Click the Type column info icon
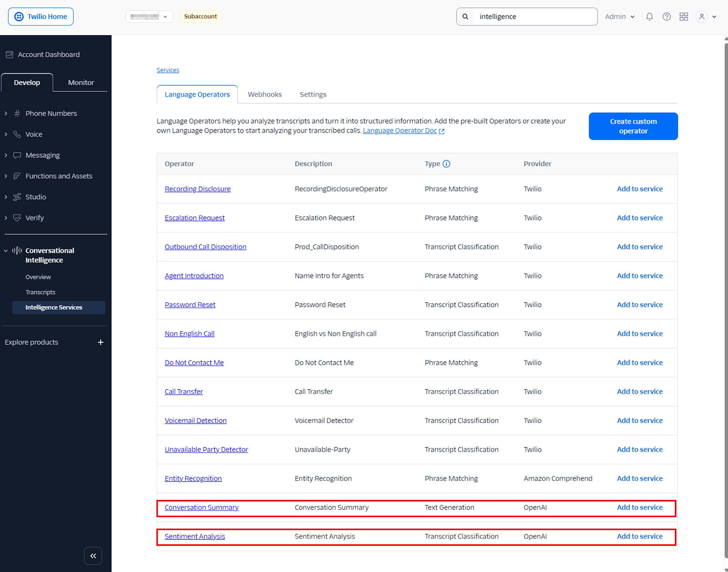Image resolution: width=728 pixels, height=572 pixels. (x=446, y=164)
